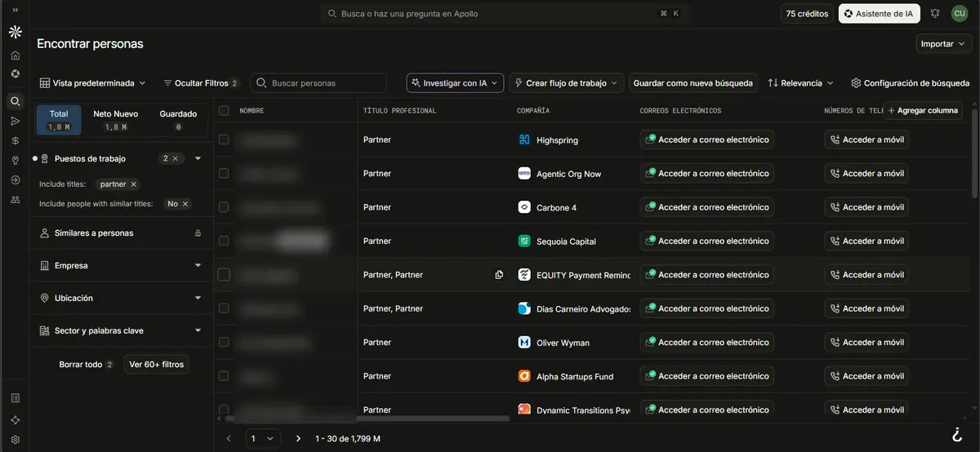Click the lock icon on Similares a personas

coord(198,233)
